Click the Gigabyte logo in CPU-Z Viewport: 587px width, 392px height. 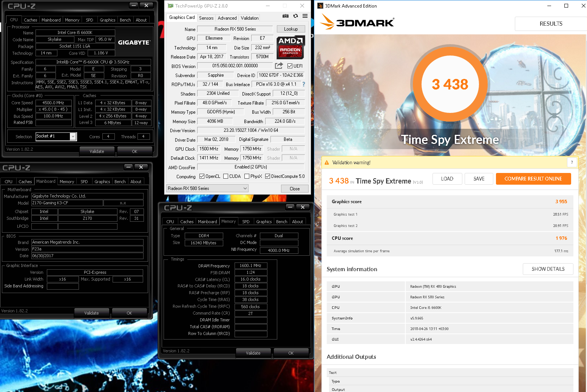coord(134,42)
